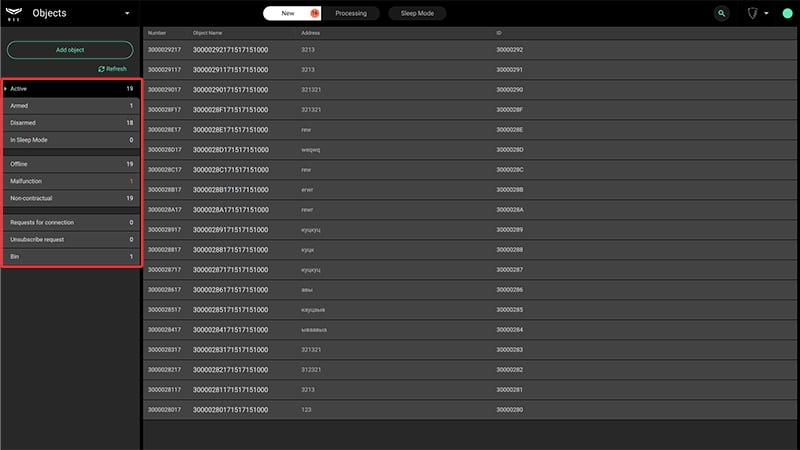
Task: Select address cell 123
Action: [x=306, y=410]
